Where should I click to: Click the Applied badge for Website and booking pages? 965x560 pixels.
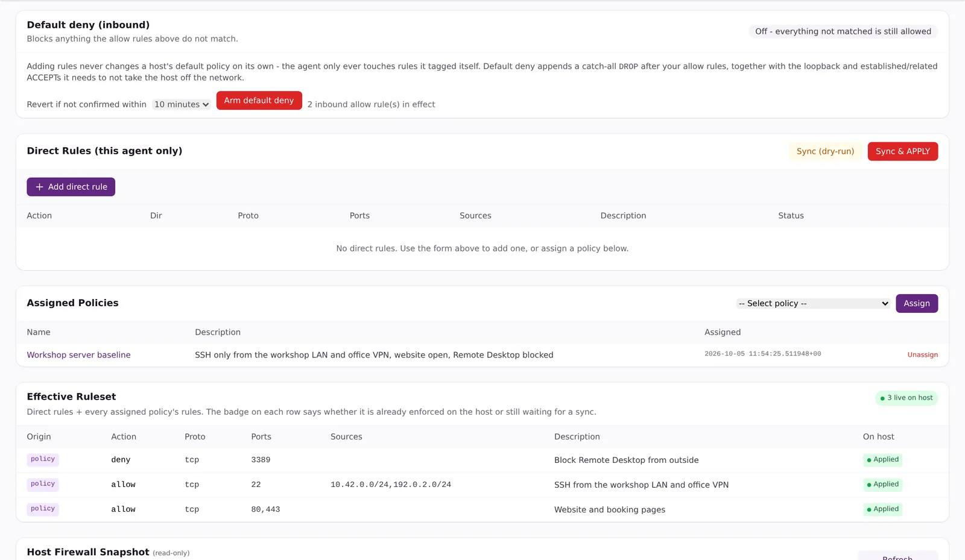pos(882,509)
